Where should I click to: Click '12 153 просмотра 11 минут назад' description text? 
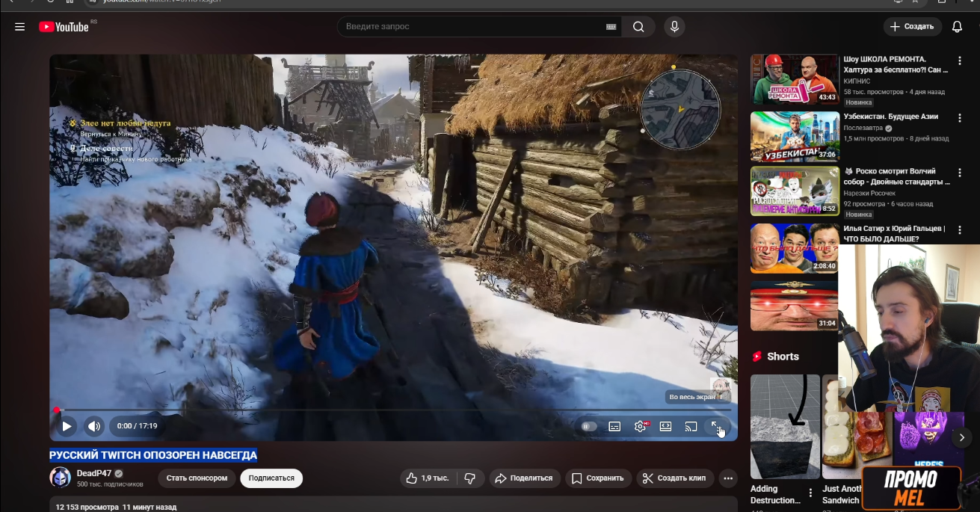(116, 507)
